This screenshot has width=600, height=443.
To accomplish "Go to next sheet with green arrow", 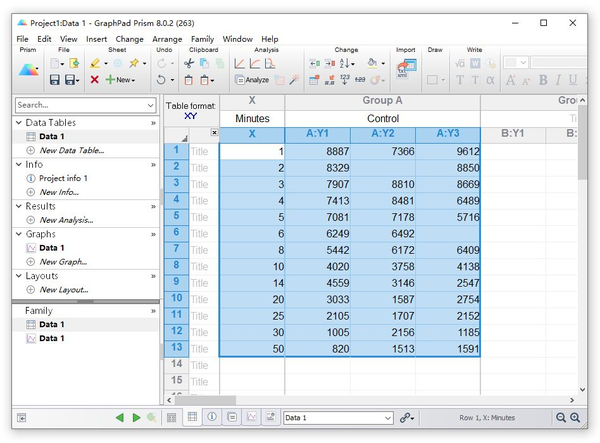I will [136, 418].
